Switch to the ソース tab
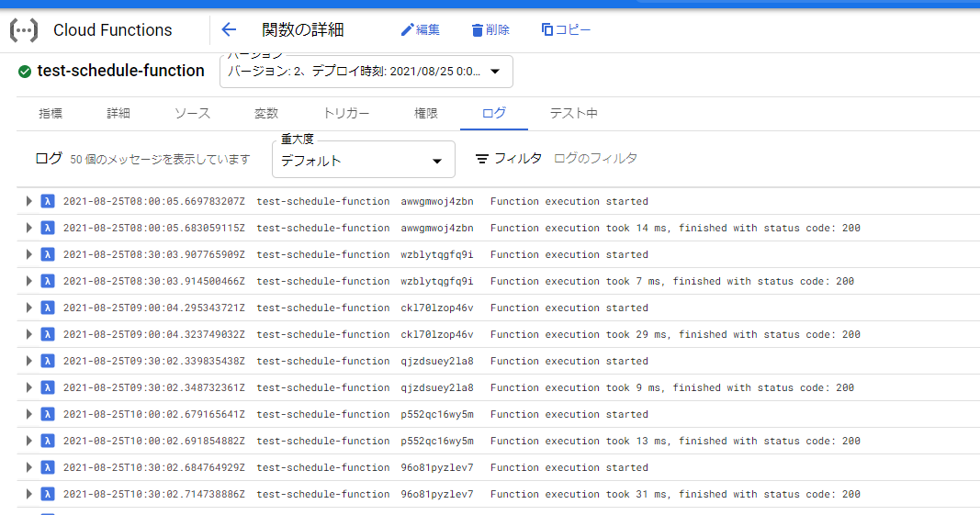This screenshot has height=515, width=980. [x=193, y=113]
